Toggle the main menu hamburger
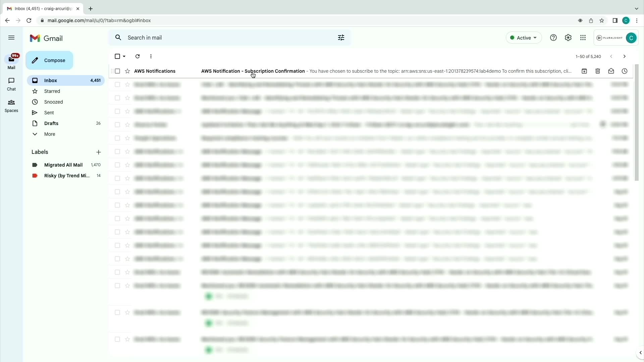644x362 pixels. [11, 38]
